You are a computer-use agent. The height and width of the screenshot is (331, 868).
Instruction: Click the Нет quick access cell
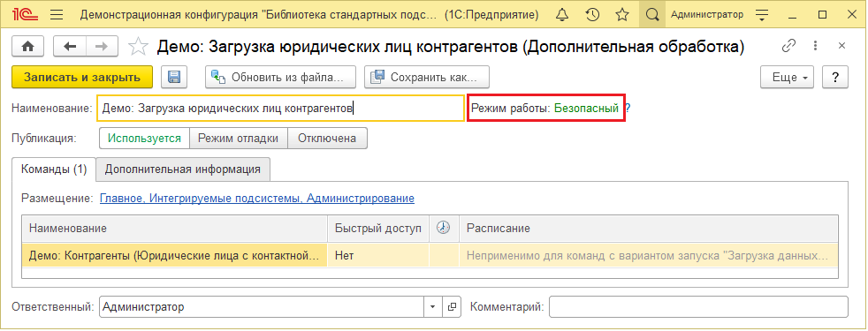coord(378,256)
